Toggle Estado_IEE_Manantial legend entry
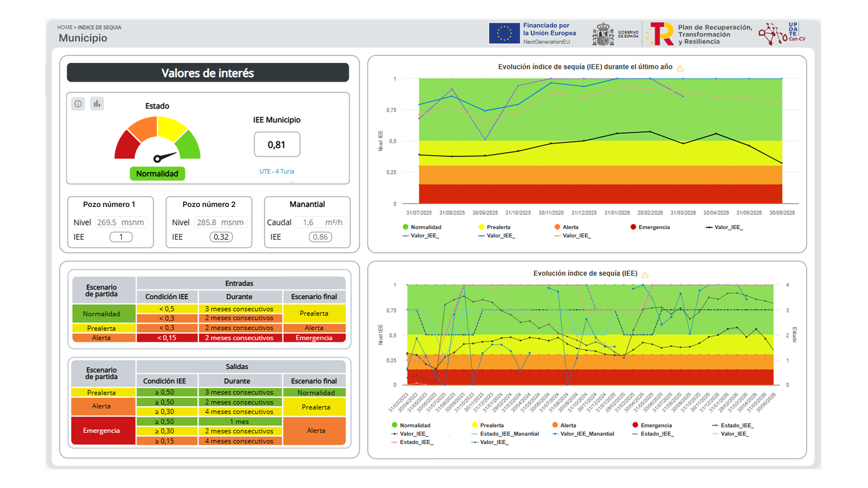868x488 pixels. (x=505, y=434)
